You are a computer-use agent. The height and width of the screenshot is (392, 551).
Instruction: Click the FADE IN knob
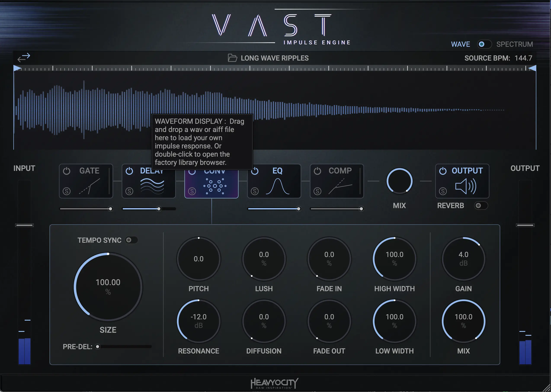point(329,259)
